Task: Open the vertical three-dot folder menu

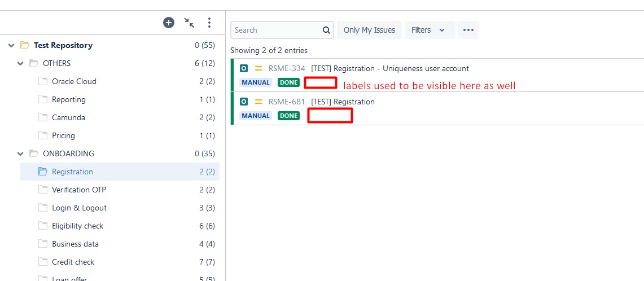Action: click(209, 23)
